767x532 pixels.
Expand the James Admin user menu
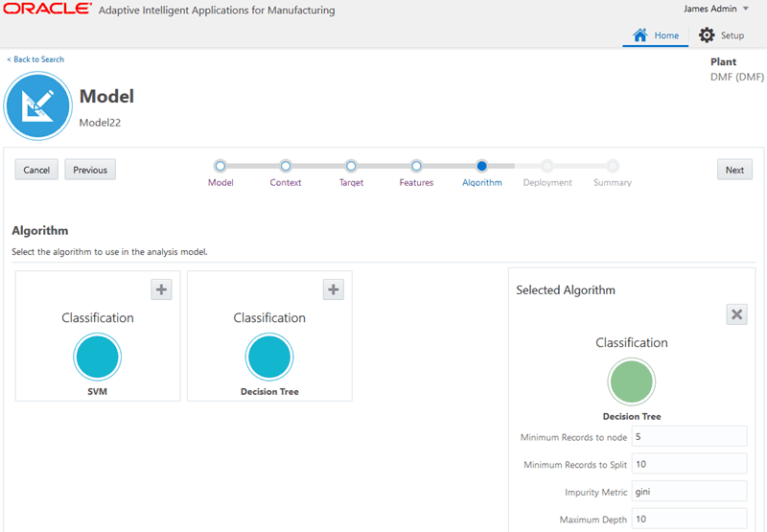pyautogui.click(x=716, y=9)
